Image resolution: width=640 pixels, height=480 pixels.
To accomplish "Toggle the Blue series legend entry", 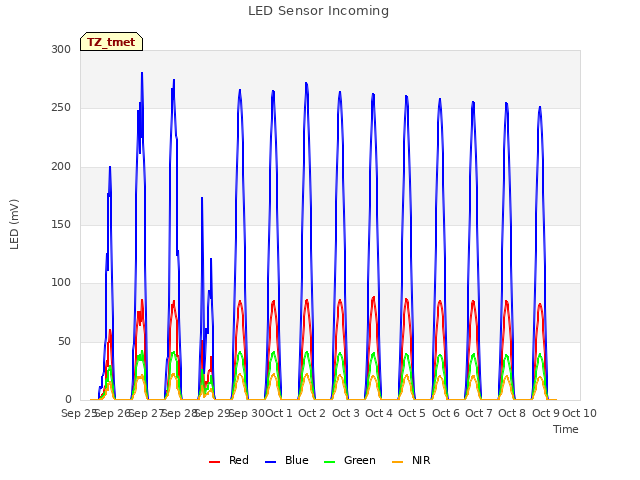I will (287, 460).
